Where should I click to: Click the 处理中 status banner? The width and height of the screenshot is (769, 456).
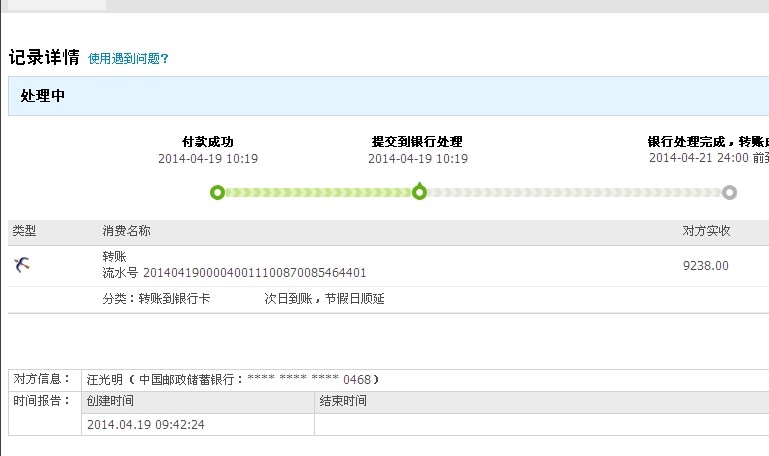[43, 97]
